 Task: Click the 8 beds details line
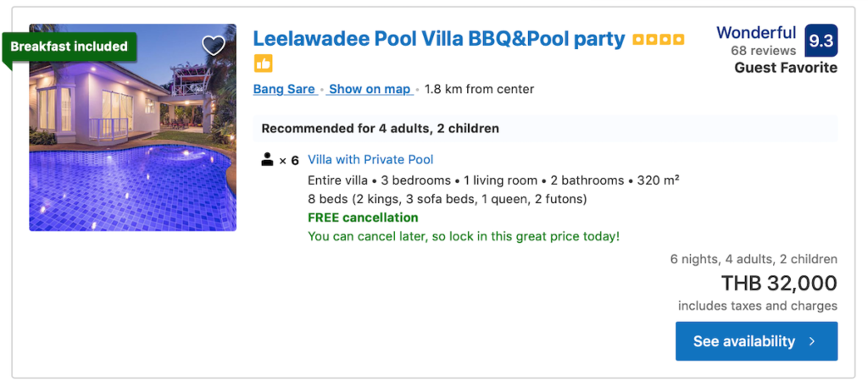tap(448, 199)
